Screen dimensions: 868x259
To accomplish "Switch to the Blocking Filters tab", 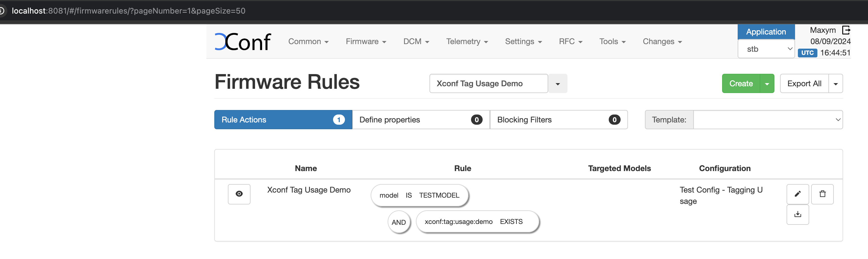I will (x=558, y=120).
